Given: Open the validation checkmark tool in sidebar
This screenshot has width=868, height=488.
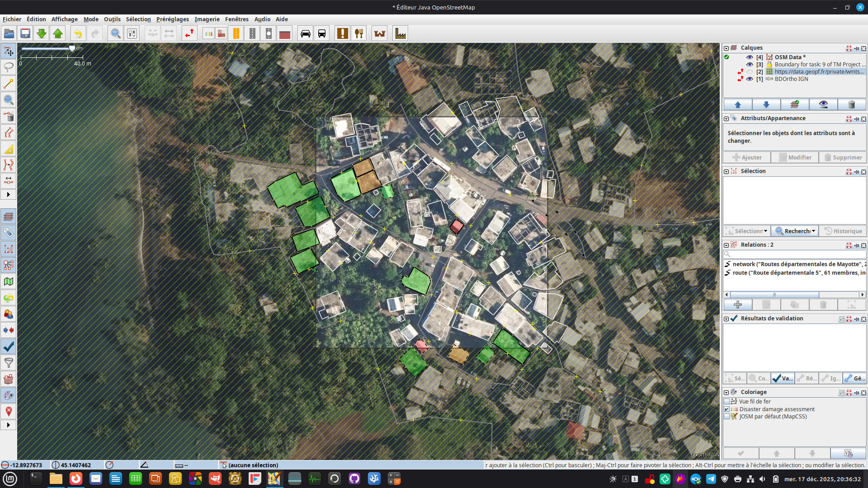Looking at the screenshot, I should [9, 347].
